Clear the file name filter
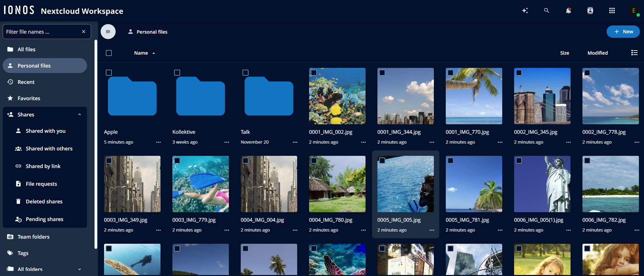Screen dimensions: 644x276 point(84,32)
